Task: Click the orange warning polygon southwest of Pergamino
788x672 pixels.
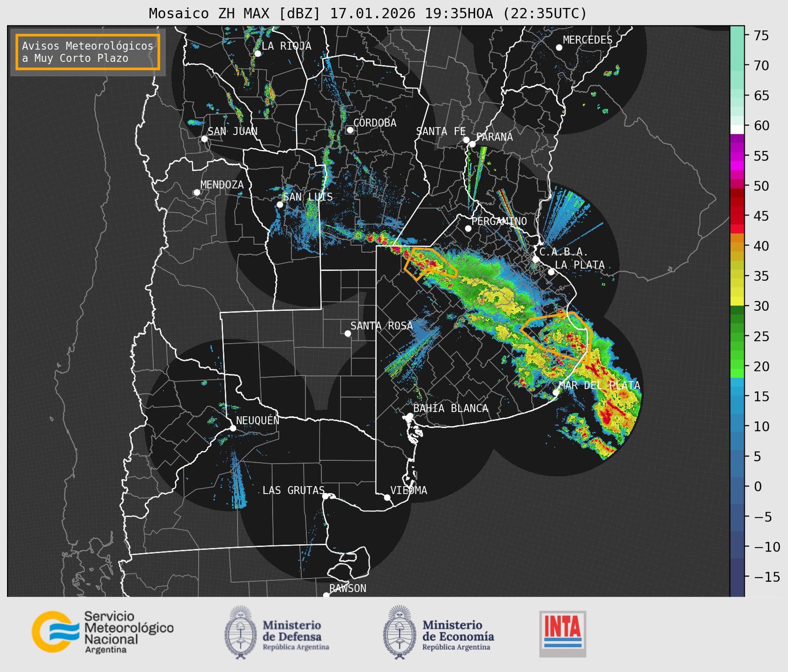Action: [x=430, y=264]
